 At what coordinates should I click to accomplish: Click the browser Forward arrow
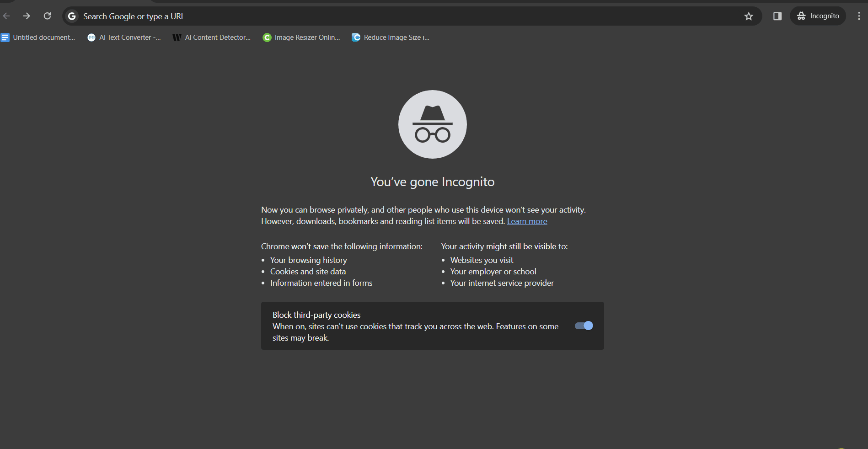pos(27,16)
